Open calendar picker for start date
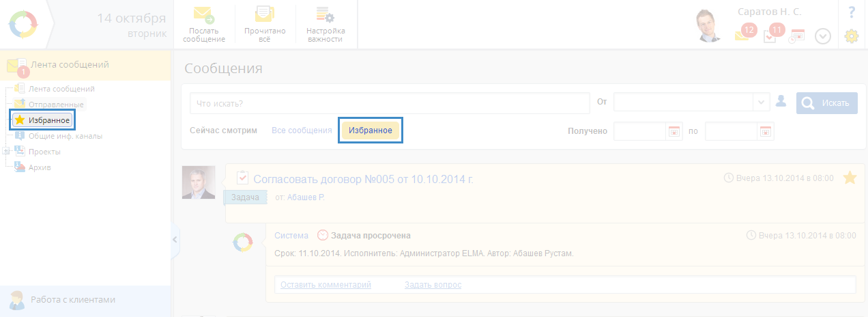868x317 pixels. click(x=674, y=131)
